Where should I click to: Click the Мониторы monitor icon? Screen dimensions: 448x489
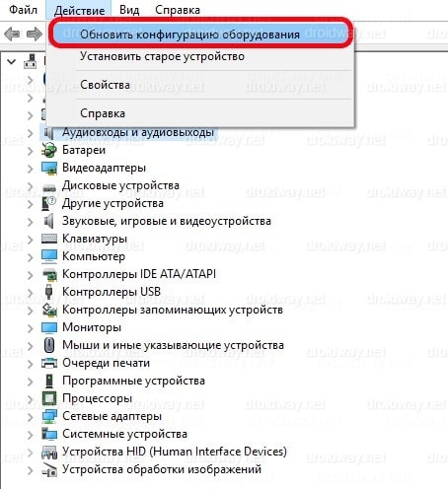click(x=49, y=327)
